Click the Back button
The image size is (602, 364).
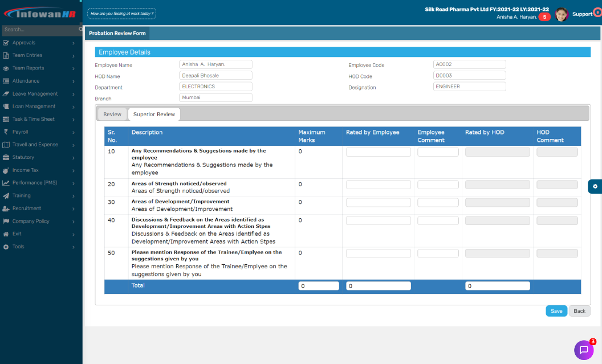(x=579, y=311)
